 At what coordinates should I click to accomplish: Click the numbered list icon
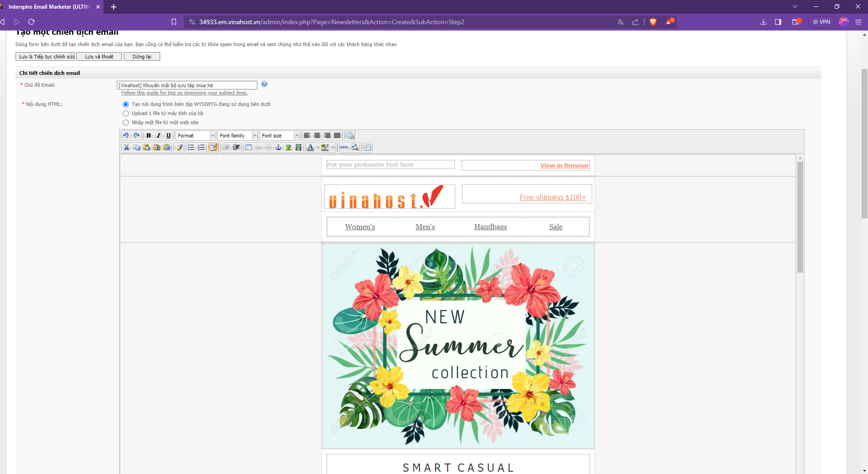pyautogui.click(x=201, y=147)
